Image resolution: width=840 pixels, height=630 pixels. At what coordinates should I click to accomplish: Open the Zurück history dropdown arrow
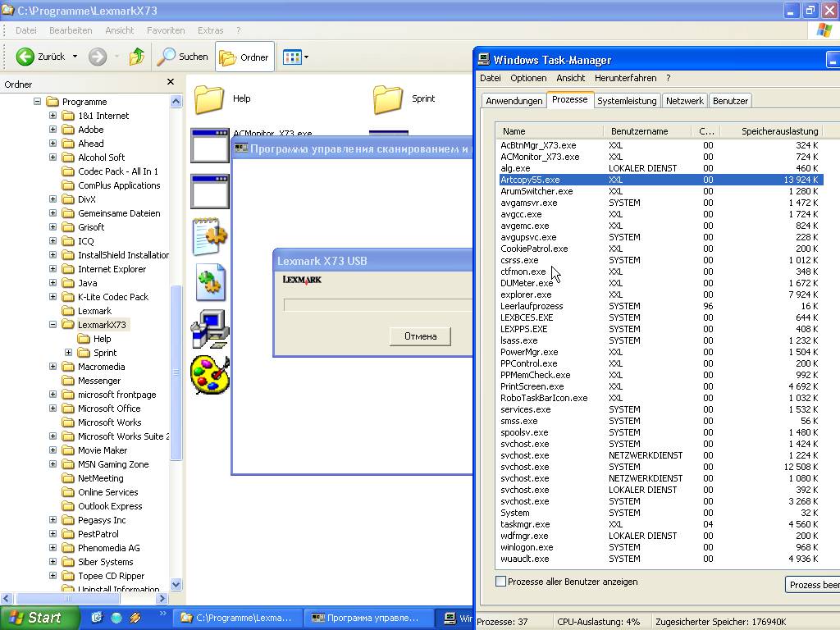pos(75,57)
